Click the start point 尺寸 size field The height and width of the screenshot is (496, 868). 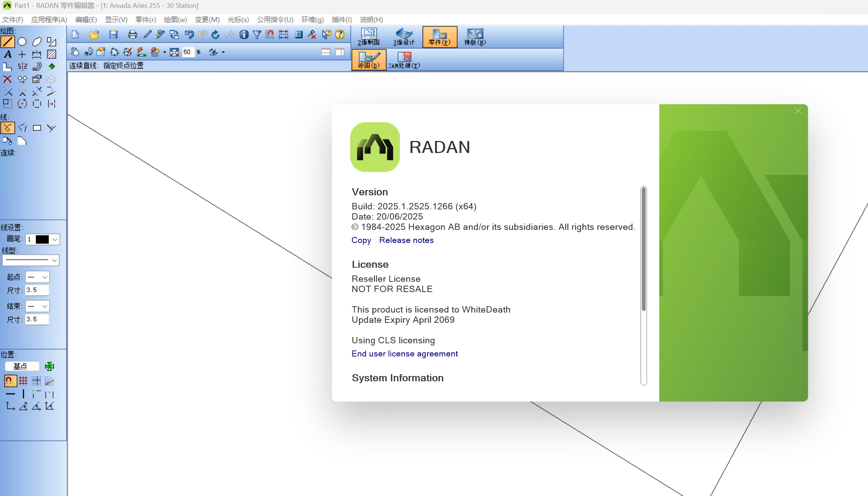coord(37,290)
